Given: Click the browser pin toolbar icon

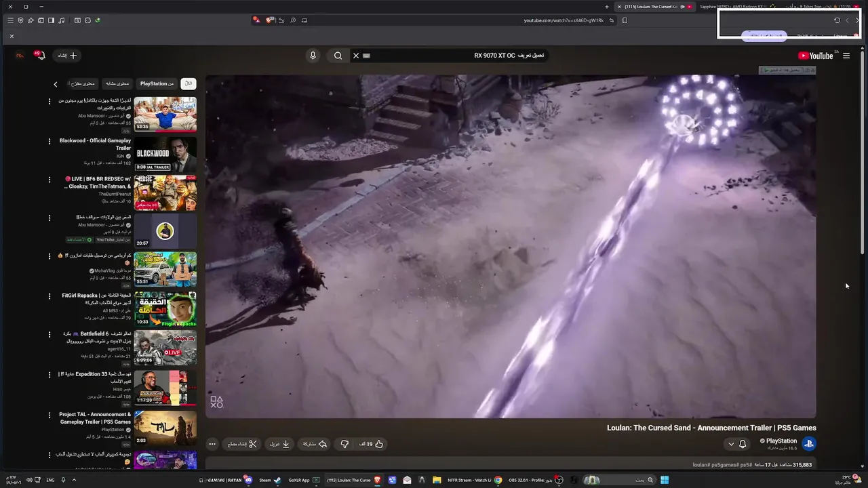Looking at the screenshot, I should 31,20.
